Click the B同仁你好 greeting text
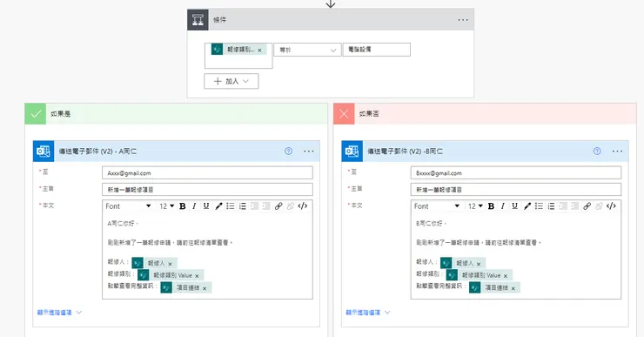Viewport: 644px width, 337px height. click(432, 224)
